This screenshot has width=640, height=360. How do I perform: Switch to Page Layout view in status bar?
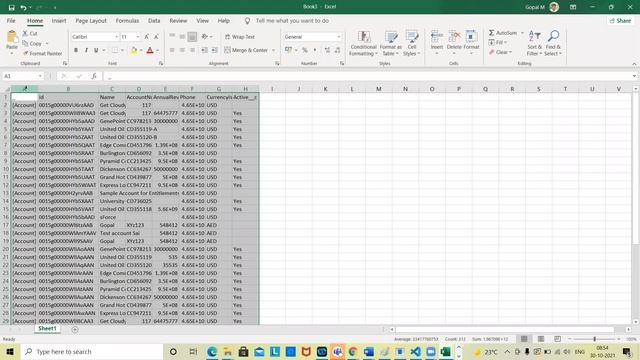click(541, 339)
